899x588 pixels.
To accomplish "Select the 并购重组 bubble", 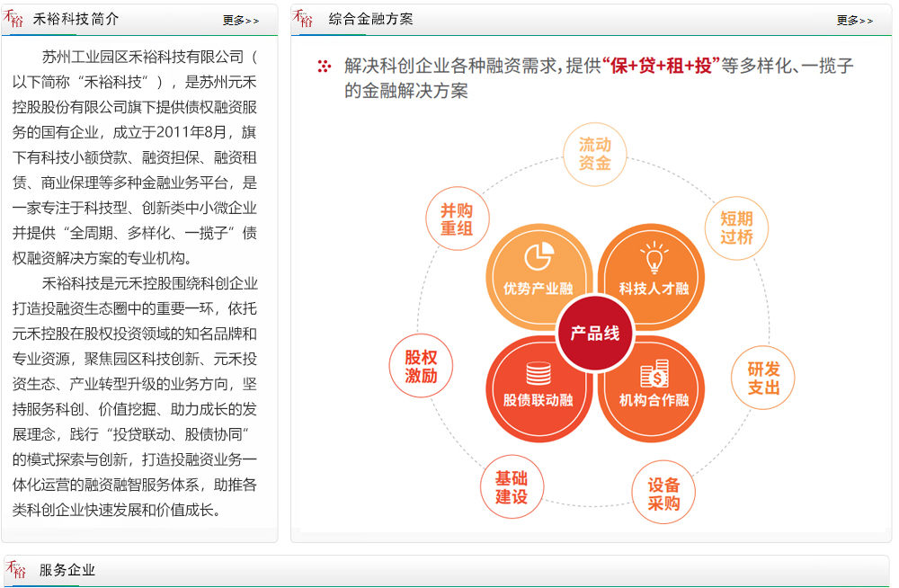I will pos(457,218).
